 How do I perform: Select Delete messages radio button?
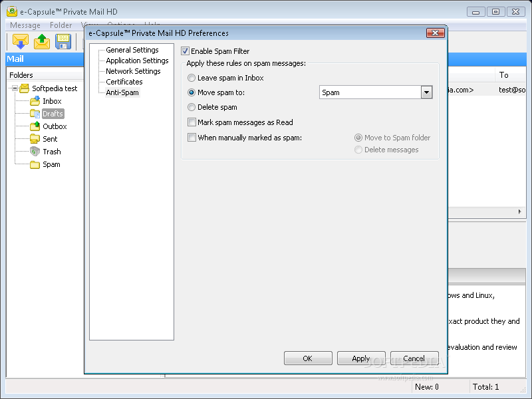point(358,150)
